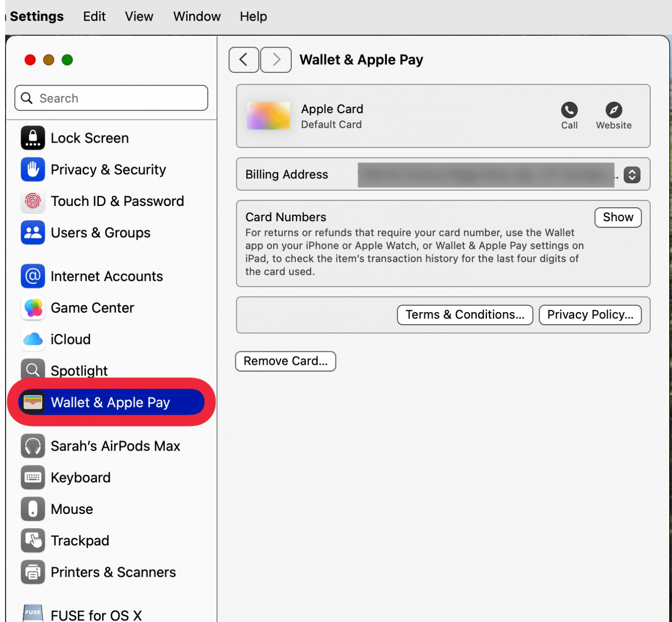672x622 pixels.
Task: Navigate back with the back arrow
Action: [244, 60]
